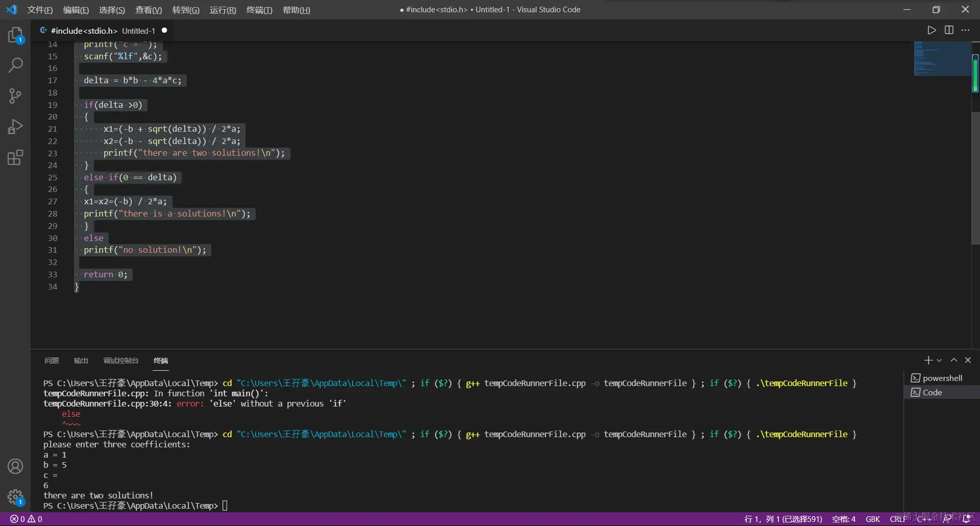Click code line 17 'delta = b*b - 4*a*c;'
Viewport: 980px width, 526px height.
(132, 80)
